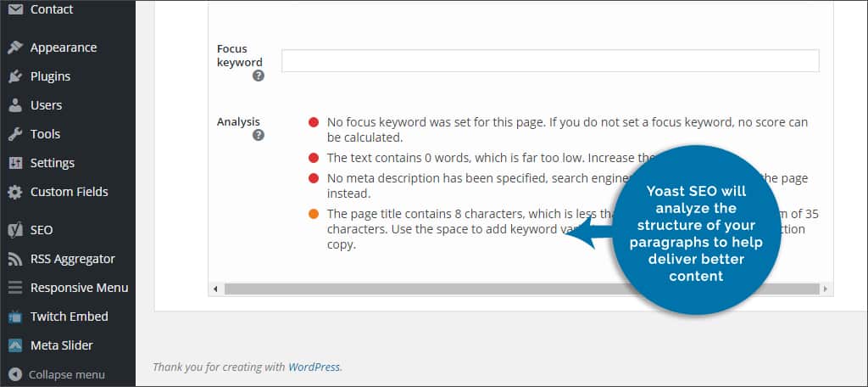Viewport: 868px width, 387px height.
Task: Open Appearance via paintbrush icon
Action: click(x=15, y=48)
